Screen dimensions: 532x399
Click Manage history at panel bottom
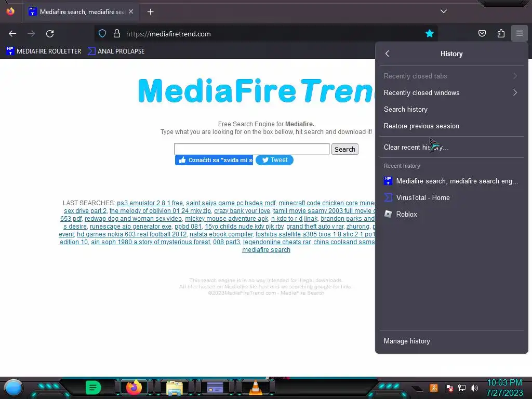click(x=451, y=341)
